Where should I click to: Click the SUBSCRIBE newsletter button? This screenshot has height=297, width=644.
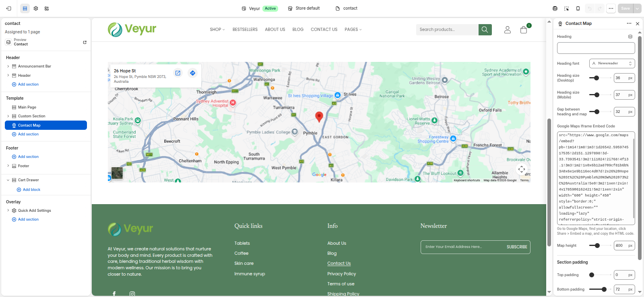pos(517,247)
